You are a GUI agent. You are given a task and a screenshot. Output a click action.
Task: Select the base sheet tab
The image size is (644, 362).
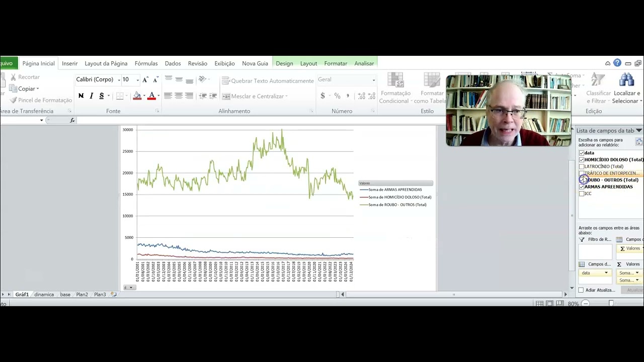(65, 295)
